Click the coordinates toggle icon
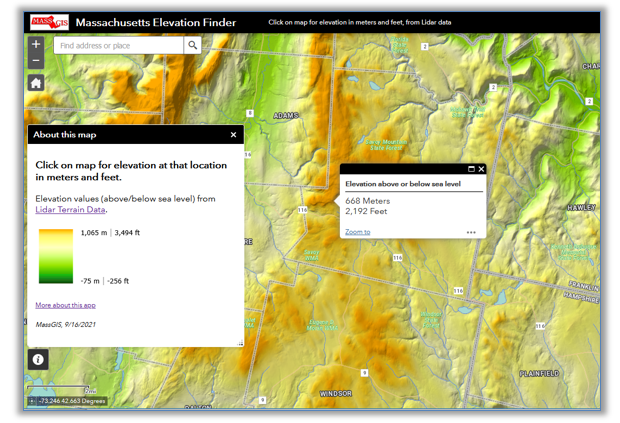620x423 pixels. (32, 402)
